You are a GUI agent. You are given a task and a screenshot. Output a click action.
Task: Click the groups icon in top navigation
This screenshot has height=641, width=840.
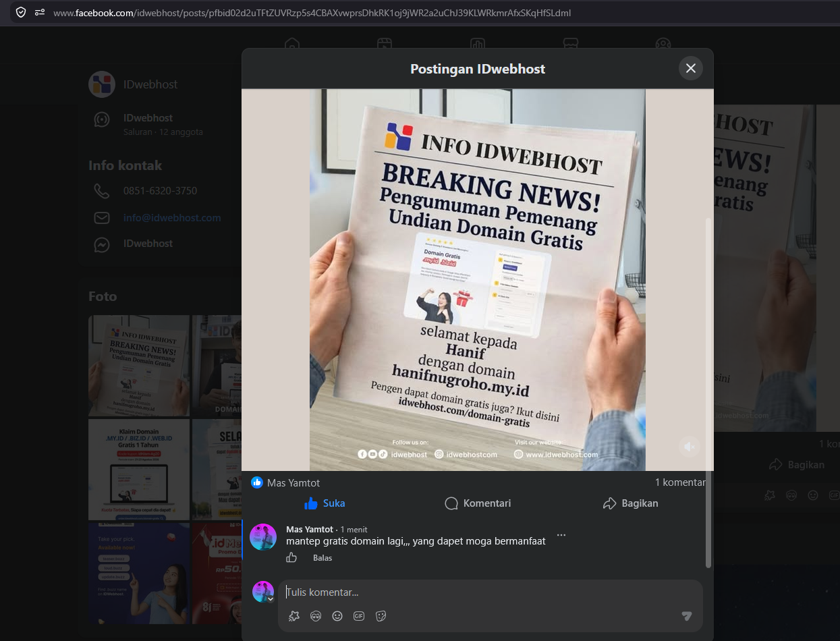[x=663, y=45]
